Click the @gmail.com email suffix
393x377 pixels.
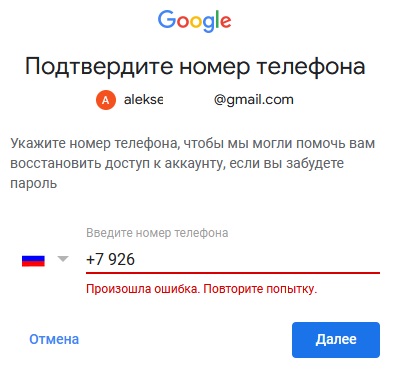tap(254, 100)
